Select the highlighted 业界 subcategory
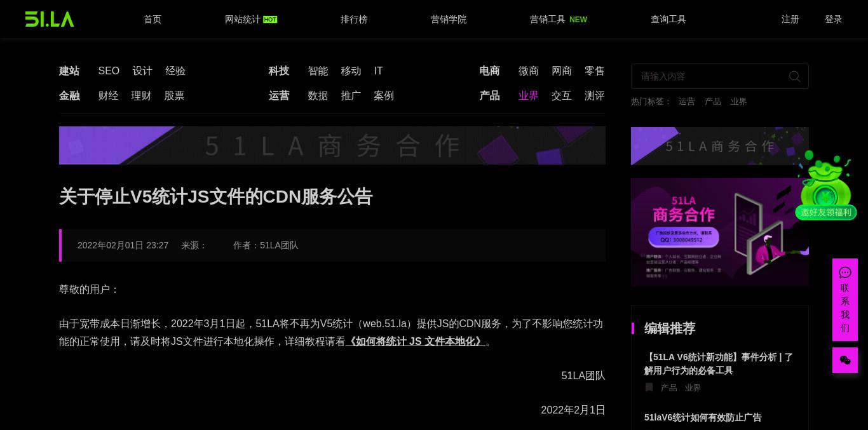868x430 pixels. click(x=529, y=96)
